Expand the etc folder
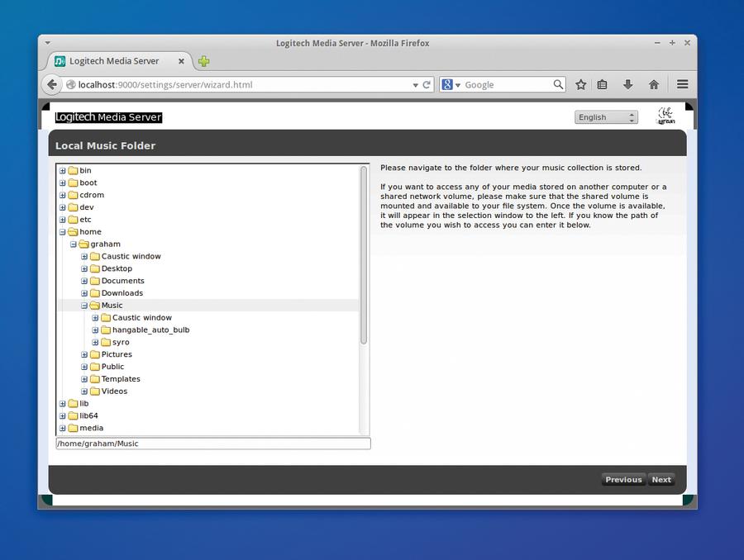The image size is (744, 560). [x=62, y=220]
